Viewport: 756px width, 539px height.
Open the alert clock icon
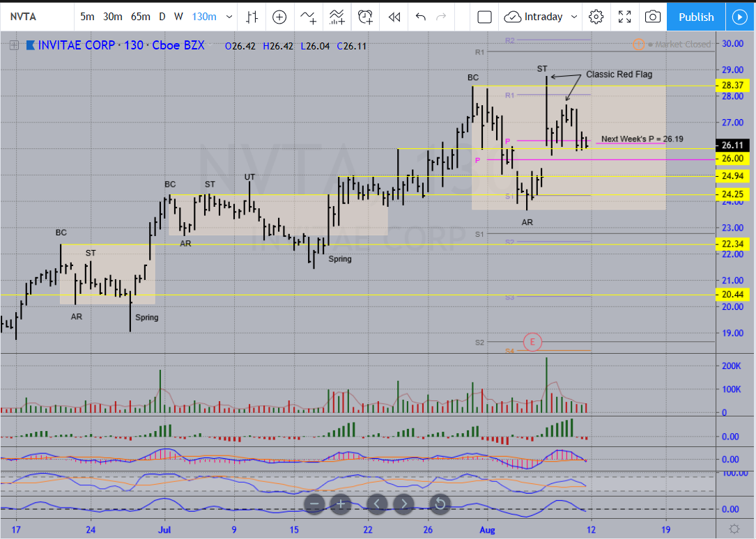pos(365,17)
